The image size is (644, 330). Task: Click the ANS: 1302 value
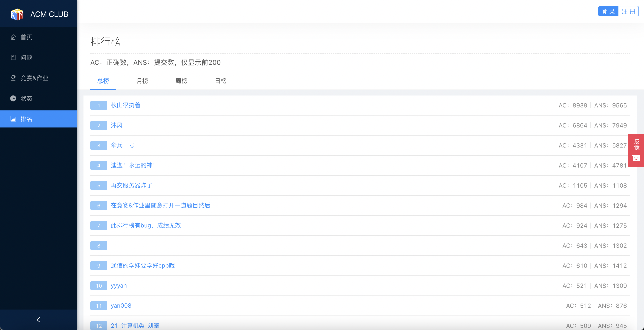611,245
